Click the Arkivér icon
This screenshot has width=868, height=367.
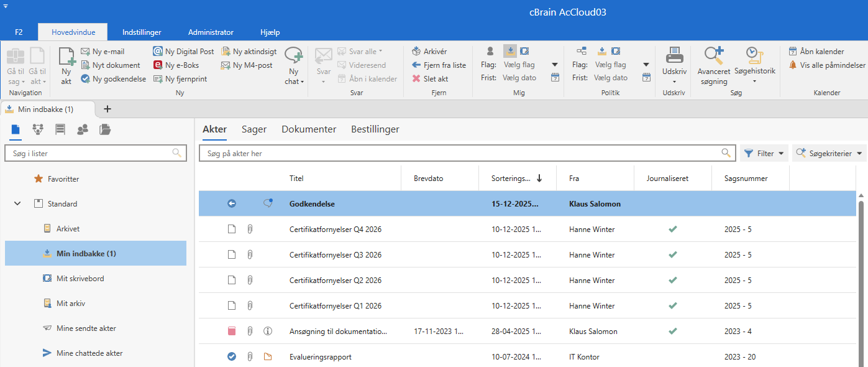417,52
